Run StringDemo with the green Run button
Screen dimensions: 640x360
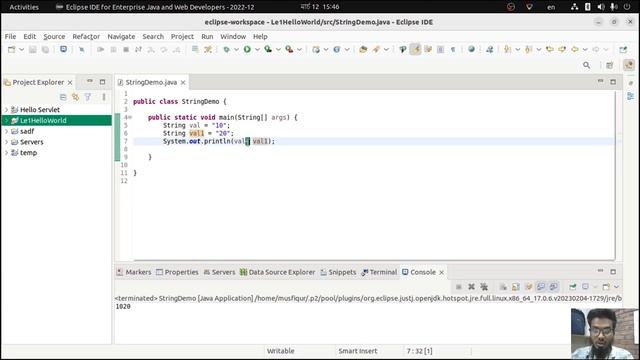point(247,49)
